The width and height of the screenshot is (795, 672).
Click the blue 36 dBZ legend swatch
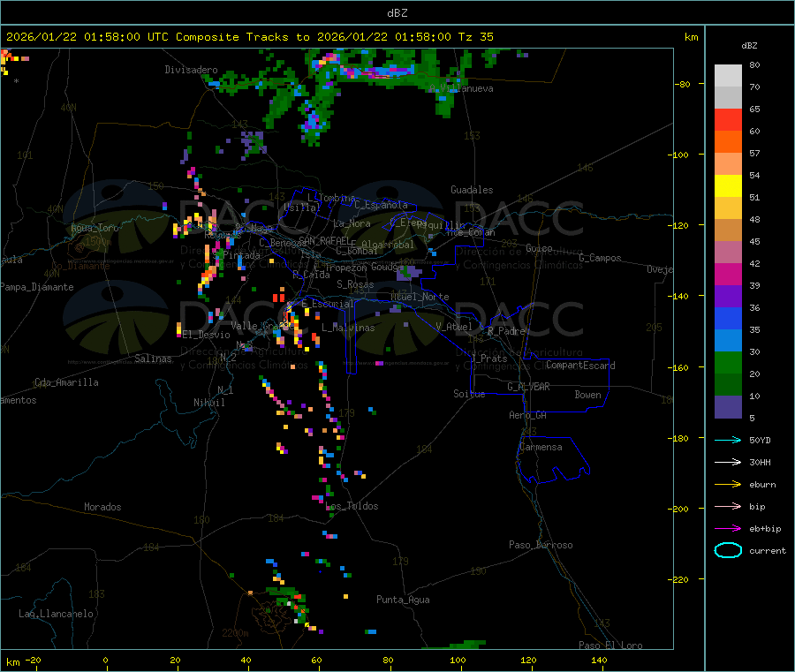click(x=728, y=318)
